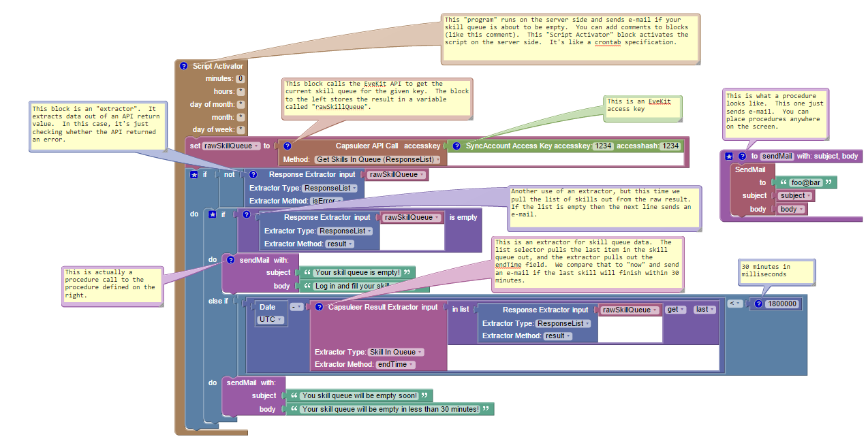Open the mutator star on sendMail procedure definition
This screenshot has width=868, height=441.
(x=728, y=156)
